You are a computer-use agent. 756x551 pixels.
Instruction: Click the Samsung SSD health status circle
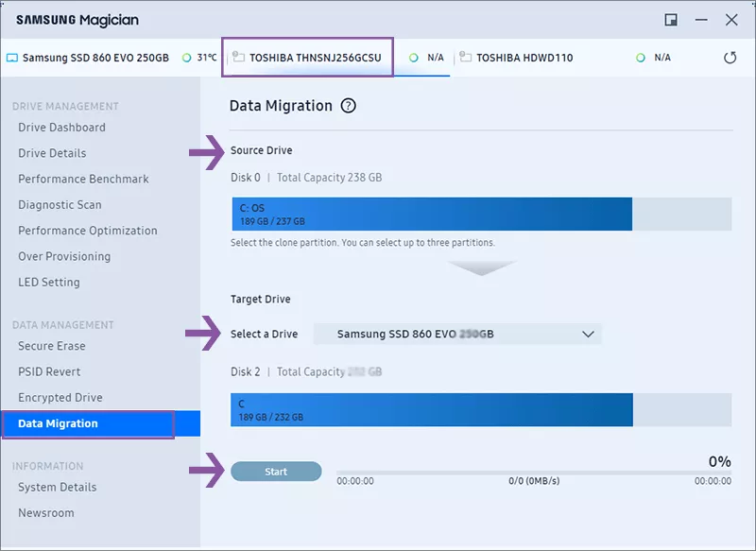(x=186, y=58)
